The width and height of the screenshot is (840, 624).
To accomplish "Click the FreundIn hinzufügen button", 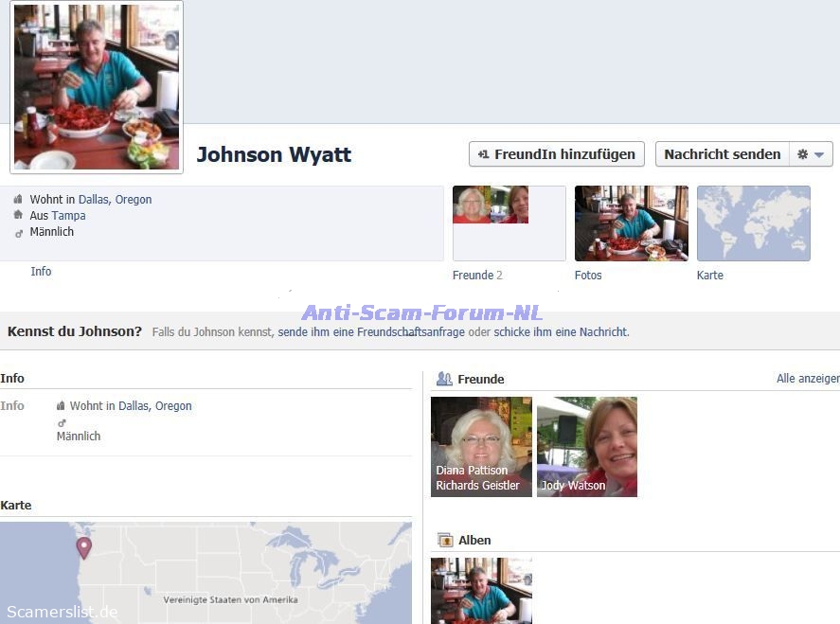I will [x=557, y=154].
